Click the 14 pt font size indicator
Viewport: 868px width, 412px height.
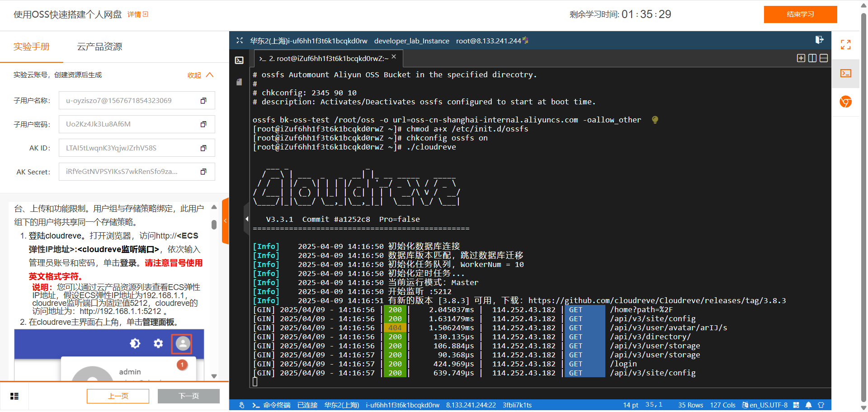631,405
